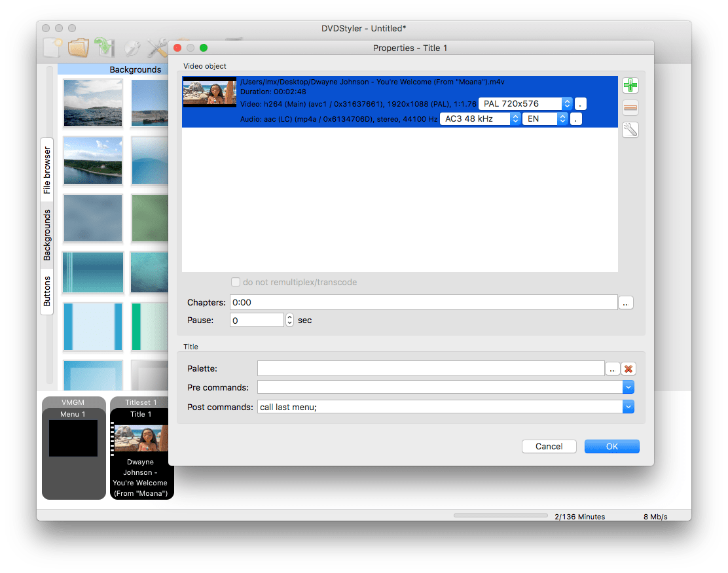Expand the Post commands dropdown
The image size is (728, 573).
(628, 406)
